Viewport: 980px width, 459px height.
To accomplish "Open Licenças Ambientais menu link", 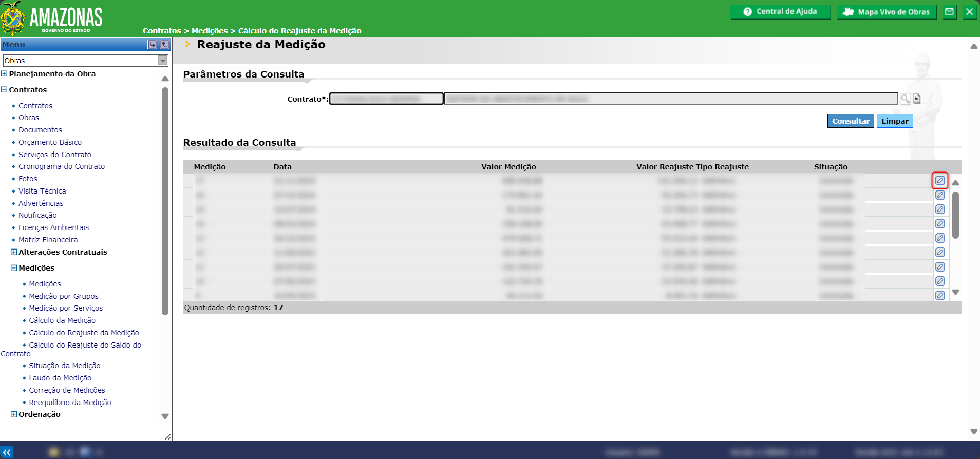I will [x=53, y=227].
